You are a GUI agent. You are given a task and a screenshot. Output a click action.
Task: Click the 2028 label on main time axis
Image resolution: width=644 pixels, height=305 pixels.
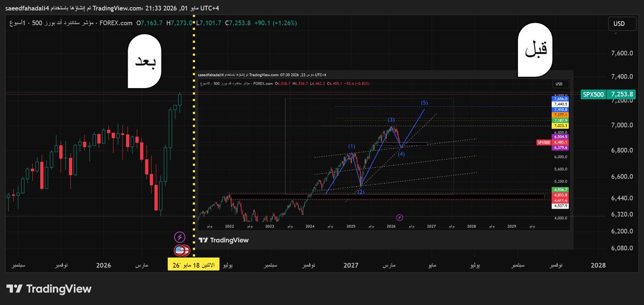click(x=598, y=266)
